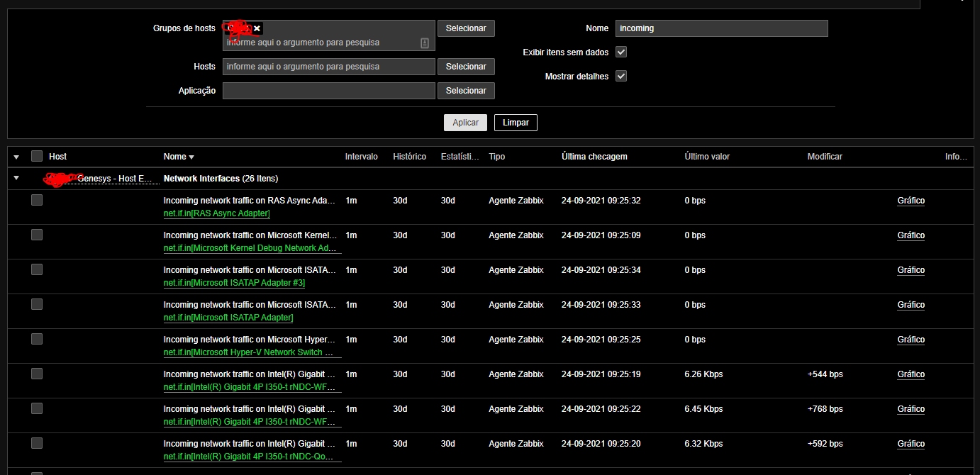Select checkbox for Microsoft ISATAP Adapter item
The image size is (980, 475).
click(37, 304)
